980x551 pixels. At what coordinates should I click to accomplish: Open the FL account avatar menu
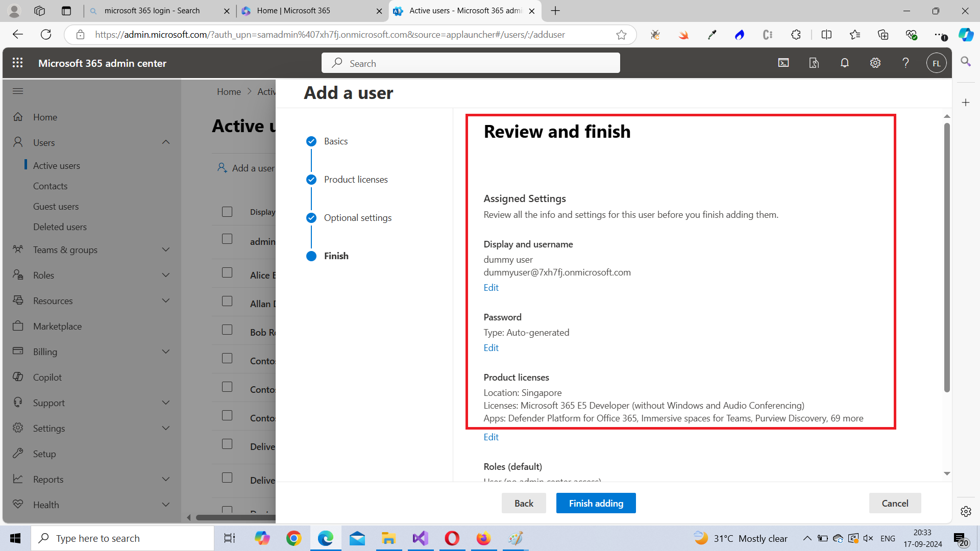936,63
